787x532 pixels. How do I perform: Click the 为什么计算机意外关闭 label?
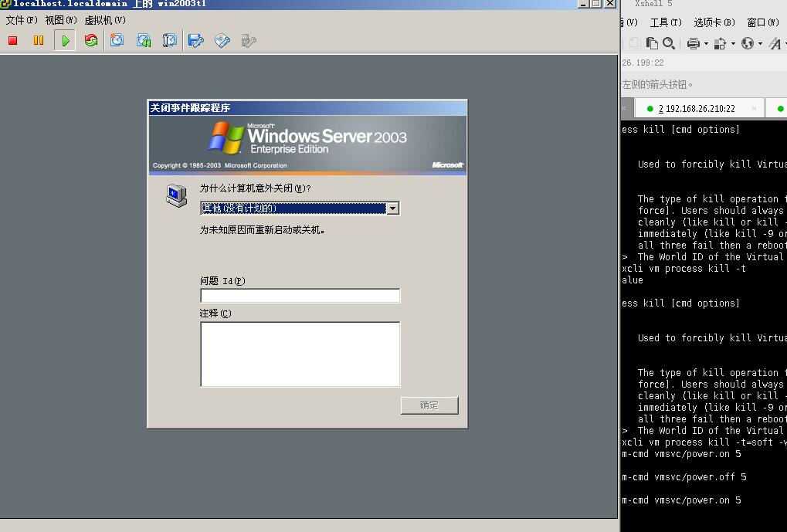tap(256, 188)
